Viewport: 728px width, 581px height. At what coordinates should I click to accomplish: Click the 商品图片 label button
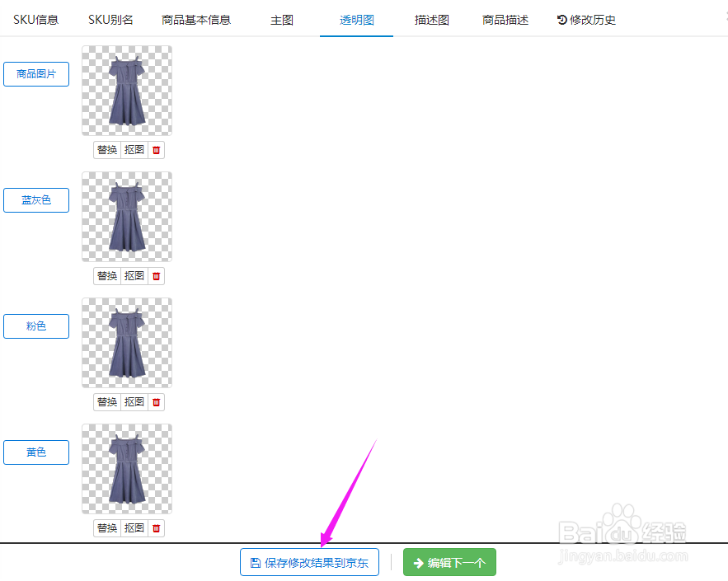click(36, 74)
